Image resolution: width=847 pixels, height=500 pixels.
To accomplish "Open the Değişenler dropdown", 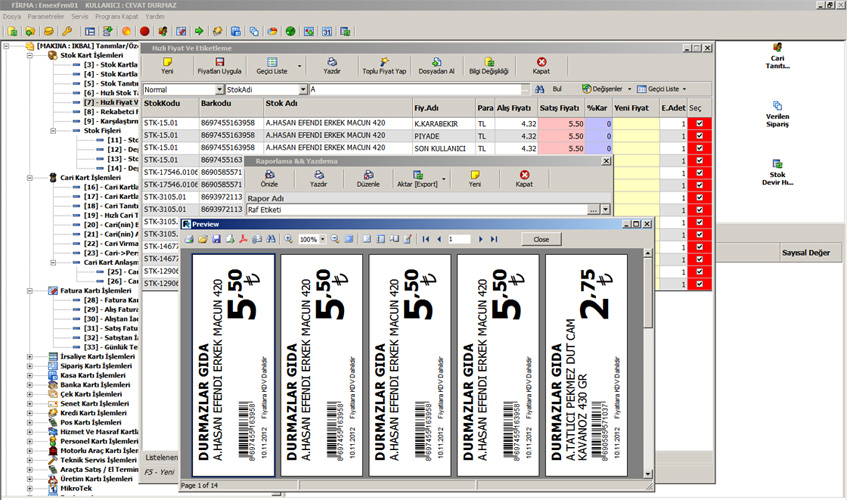I will pyautogui.click(x=629, y=89).
